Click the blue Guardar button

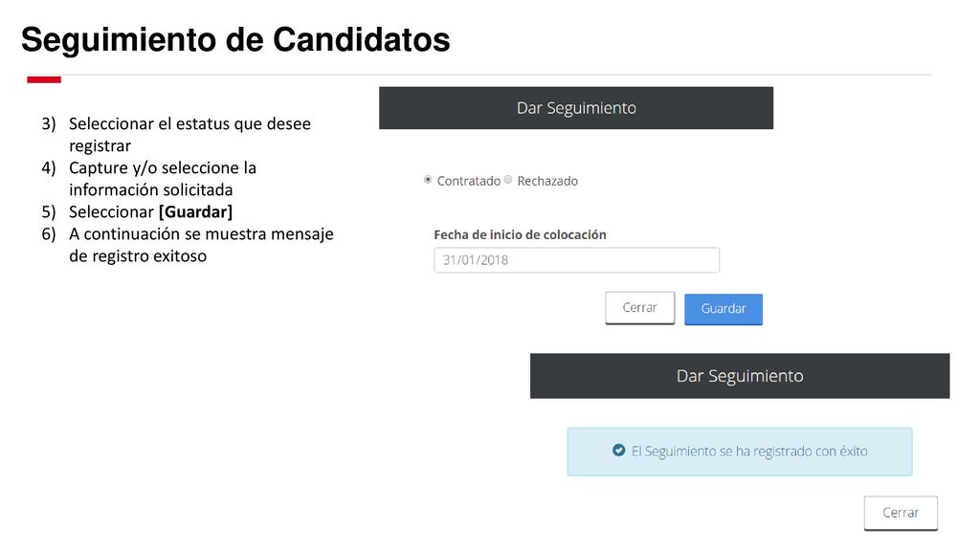click(x=724, y=309)
